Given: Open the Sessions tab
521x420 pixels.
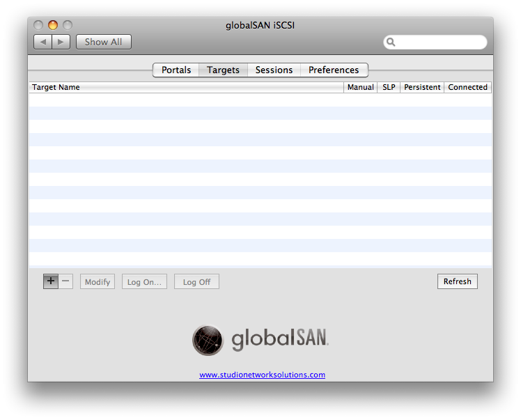Looking at the screenshot, I should coord(274,70).
